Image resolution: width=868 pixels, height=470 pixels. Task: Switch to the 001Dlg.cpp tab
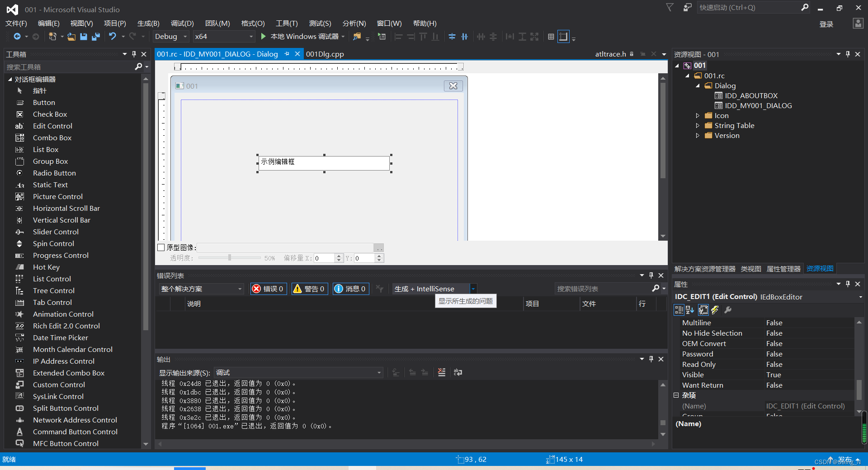tap(325, 54)
